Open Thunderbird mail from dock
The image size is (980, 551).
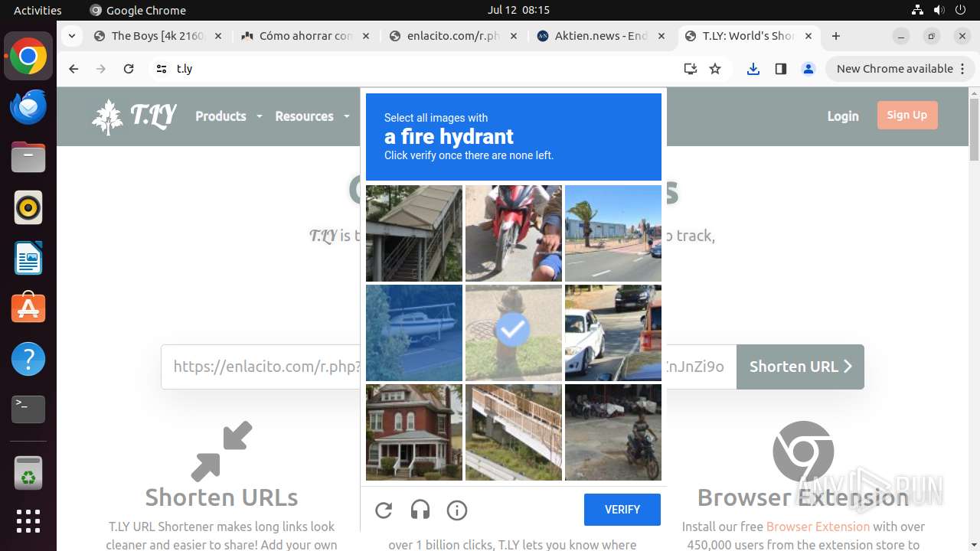click(x=28, y=107)
